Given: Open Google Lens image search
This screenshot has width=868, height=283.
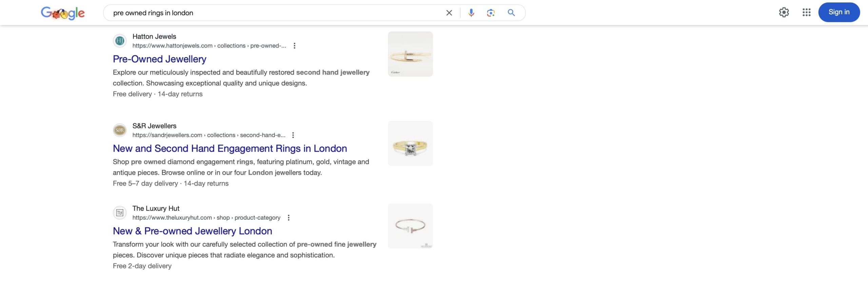Looking at the screenshot, I should click(490, 13).
